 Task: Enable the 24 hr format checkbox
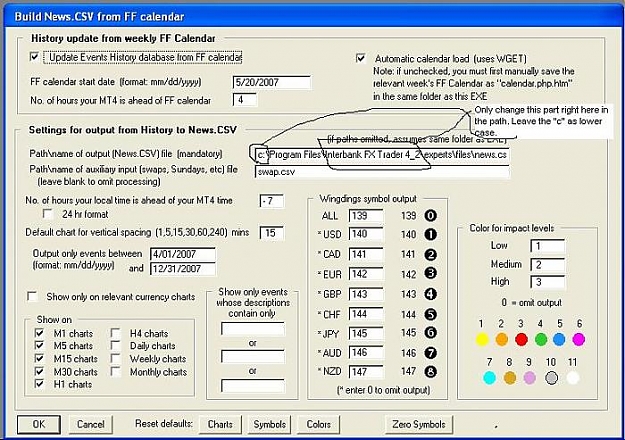pos(48,214)
